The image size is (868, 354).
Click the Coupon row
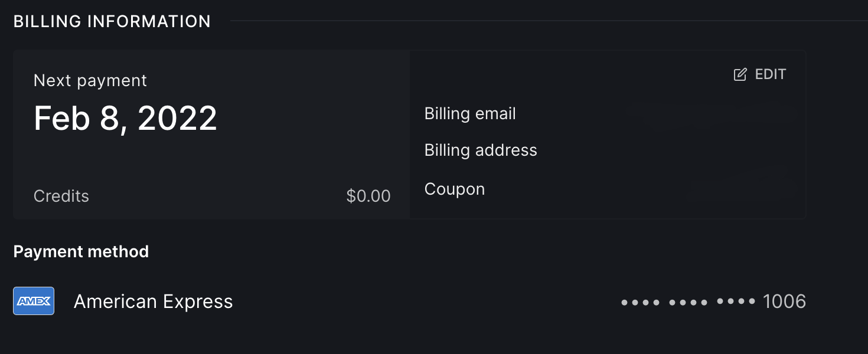pyautogui.click(x=455, y=189)
